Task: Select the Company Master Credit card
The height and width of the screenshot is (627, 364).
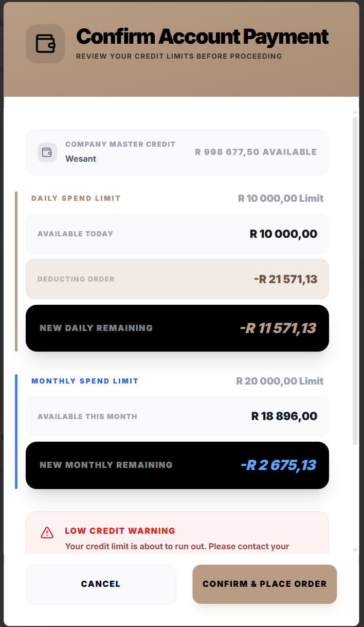Action: click(x=177, y=152)
